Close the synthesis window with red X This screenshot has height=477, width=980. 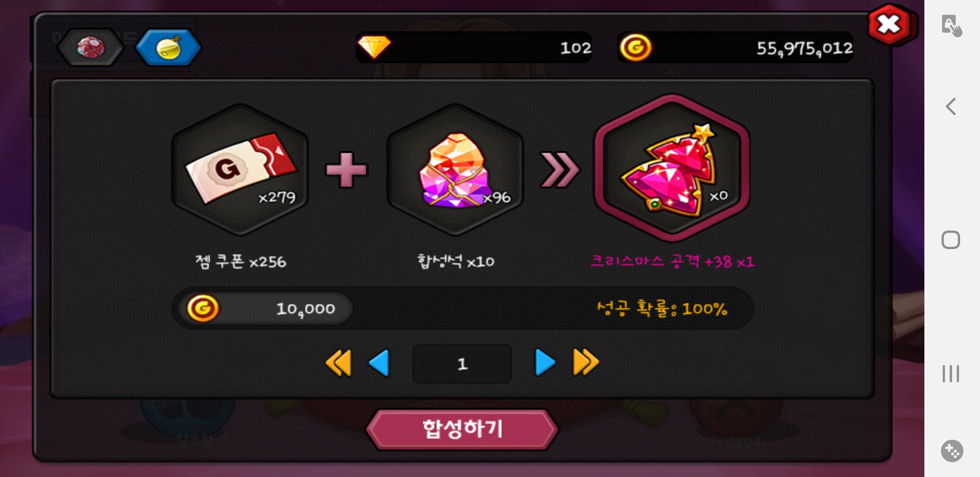point(889,24)
